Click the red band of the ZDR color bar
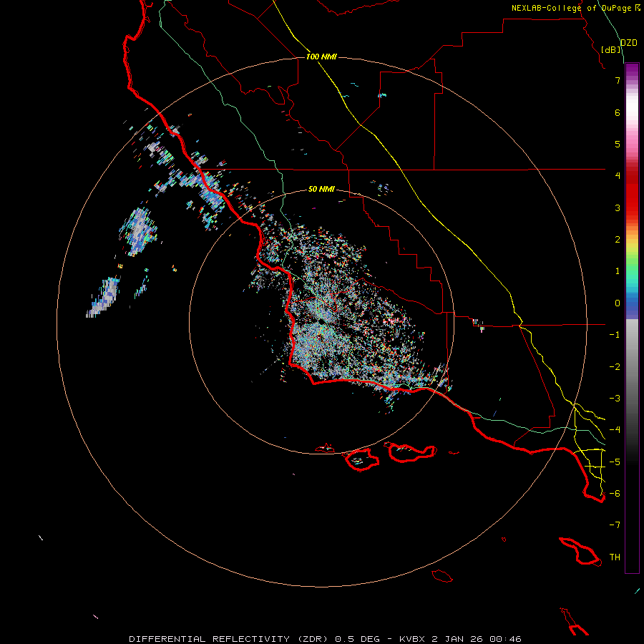Screen dimensions: 644x644 click(x=632, y=193)
